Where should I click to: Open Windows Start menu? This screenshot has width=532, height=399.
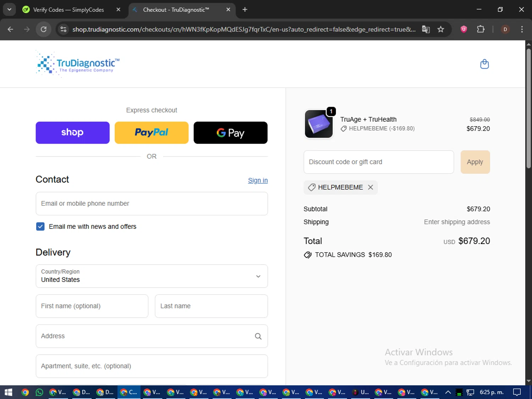[9, 392]
